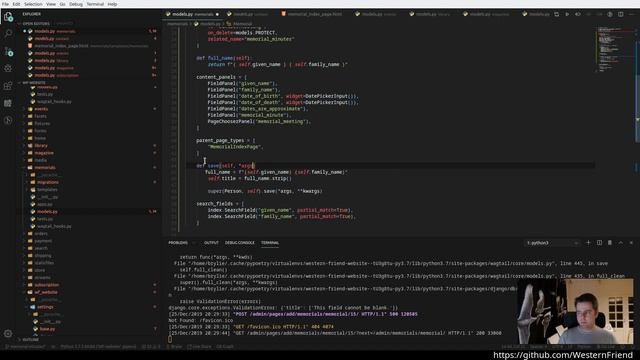Click the git branch name in status bar
The width and height of the screenshot is (640, 360).
click(x=25, y=347)
